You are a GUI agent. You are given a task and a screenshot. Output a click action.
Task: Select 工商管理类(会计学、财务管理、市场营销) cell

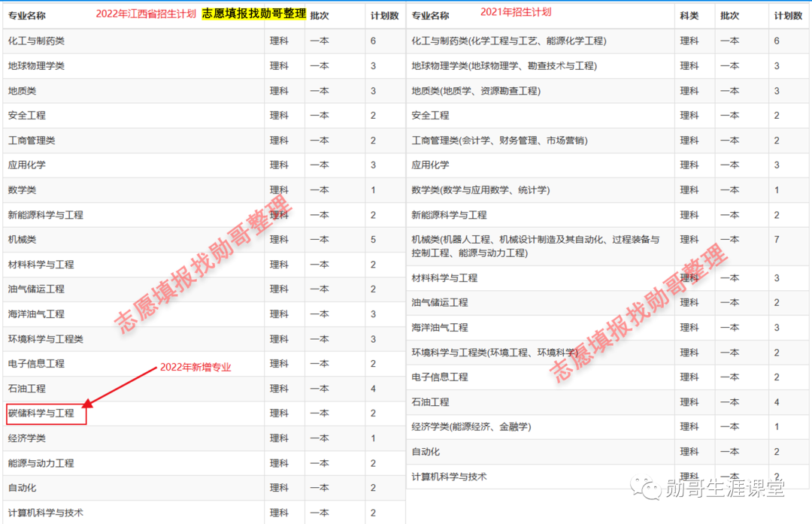pos(499,141)
